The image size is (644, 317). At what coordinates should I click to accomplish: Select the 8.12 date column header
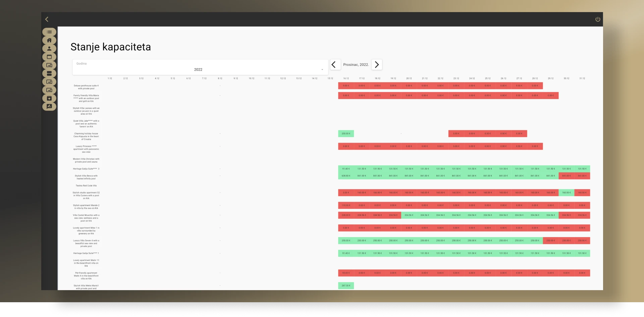point(220,79)
